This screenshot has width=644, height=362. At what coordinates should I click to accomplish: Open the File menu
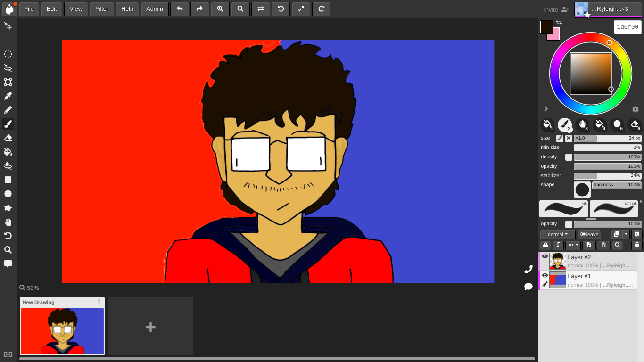29,9
